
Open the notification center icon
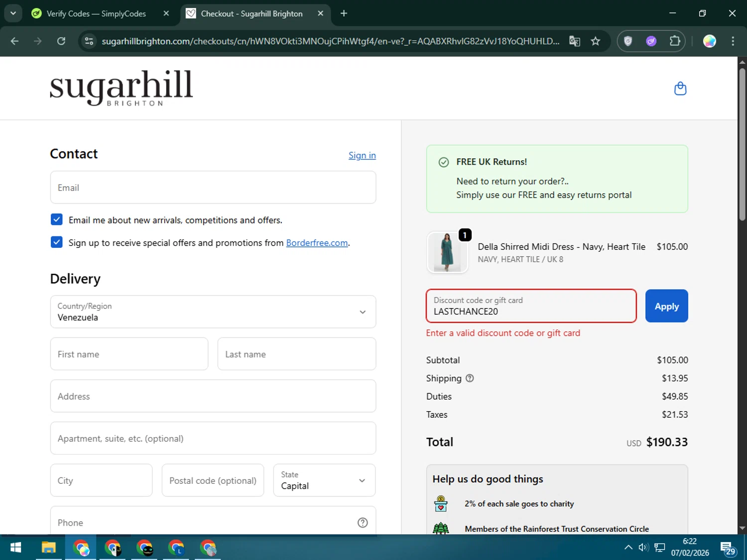tap(728, 549)
